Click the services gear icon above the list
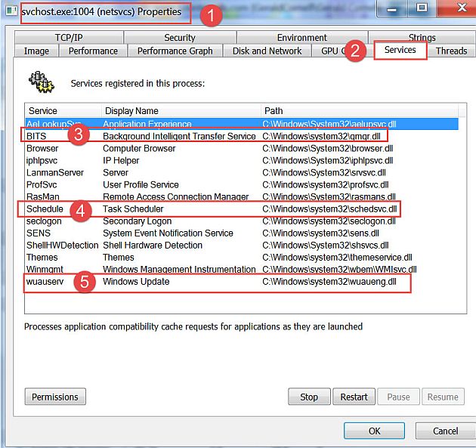This screenshot has height=448, width=476. (42, 82)
